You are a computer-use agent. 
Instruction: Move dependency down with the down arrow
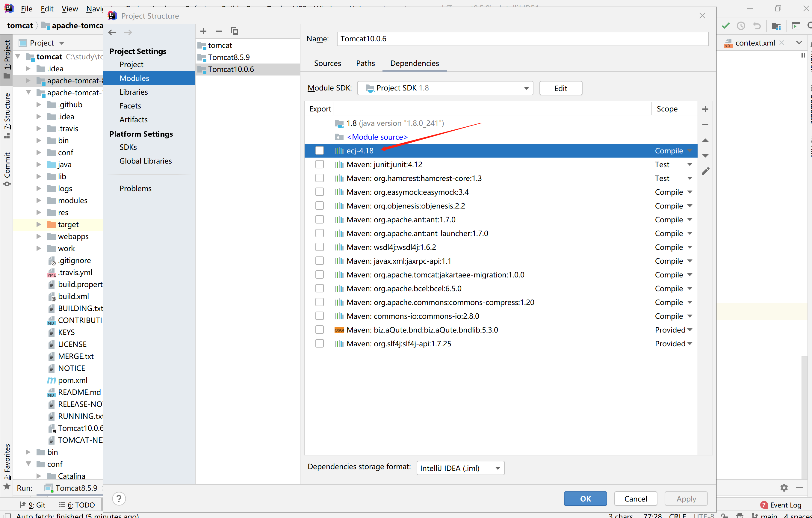pos(705,155)
